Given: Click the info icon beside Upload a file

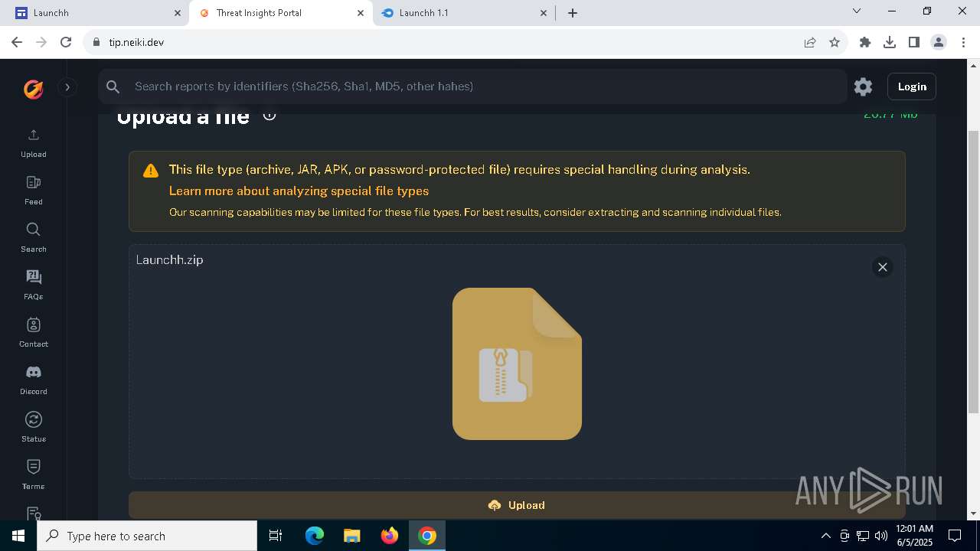Looking at the screenshot, I should tap(269, 116).
